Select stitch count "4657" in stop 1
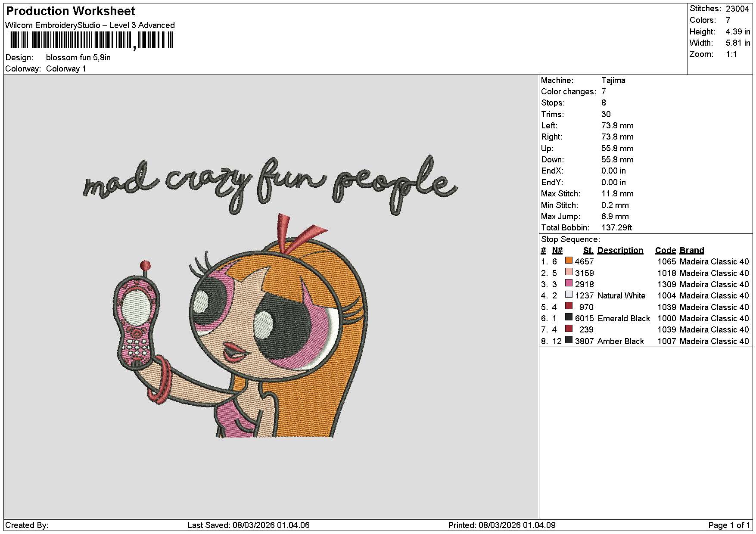 pos(584,262)
